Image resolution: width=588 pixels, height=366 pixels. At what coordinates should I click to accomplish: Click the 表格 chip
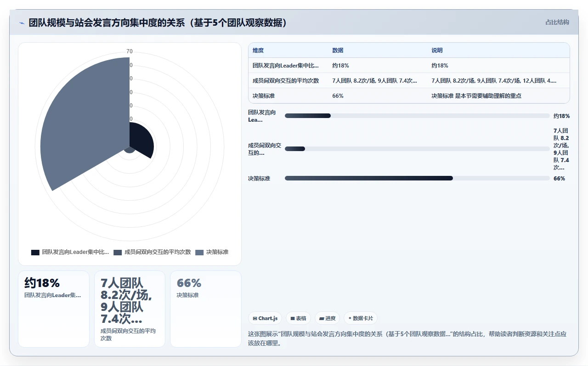298,318
